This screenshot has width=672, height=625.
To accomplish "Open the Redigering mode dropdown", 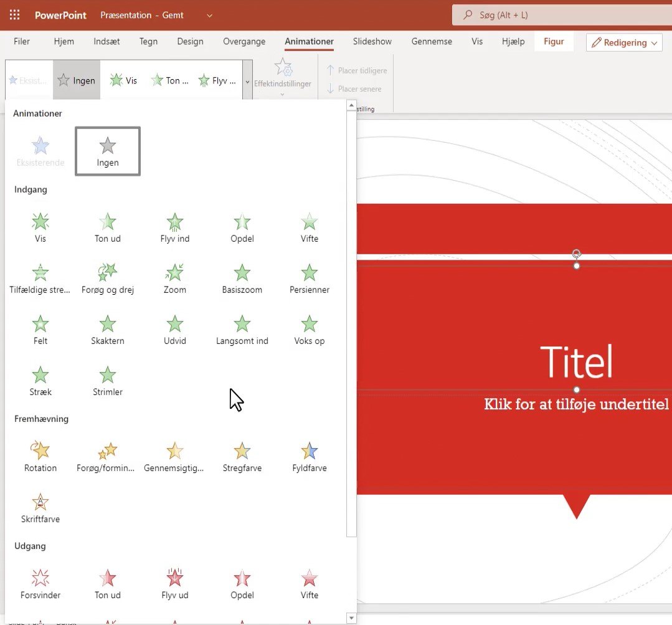I will pyautogui.click(x=624, y=42).
